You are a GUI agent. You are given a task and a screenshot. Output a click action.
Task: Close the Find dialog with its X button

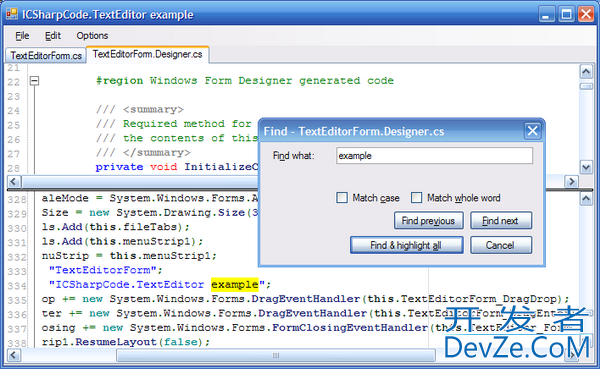coord(532,131)
